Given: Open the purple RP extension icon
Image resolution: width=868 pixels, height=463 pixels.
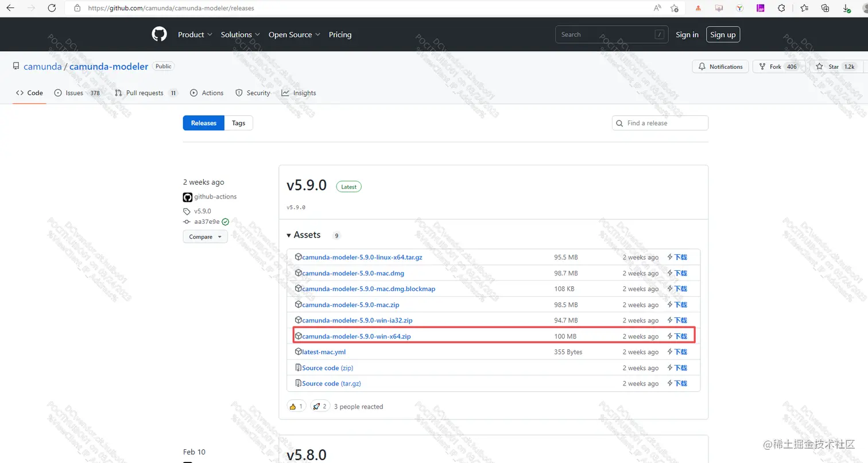Looking at the screenshot, I should [761, 8].
